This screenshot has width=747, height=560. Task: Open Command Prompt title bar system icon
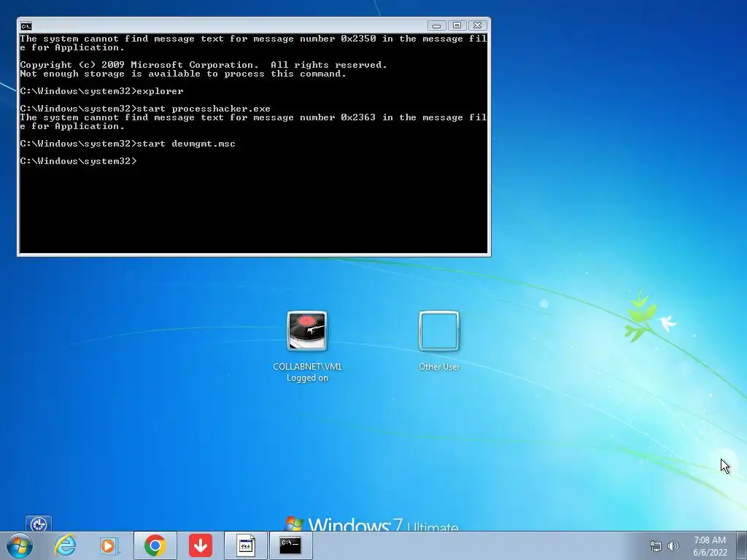(x=26, y=26)
